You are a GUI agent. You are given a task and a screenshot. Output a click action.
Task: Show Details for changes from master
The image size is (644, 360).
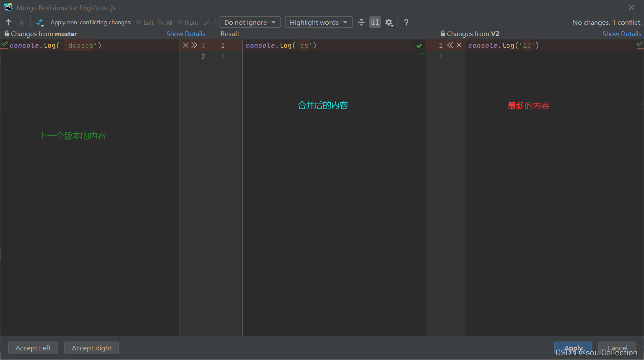(x=186, y=34)
